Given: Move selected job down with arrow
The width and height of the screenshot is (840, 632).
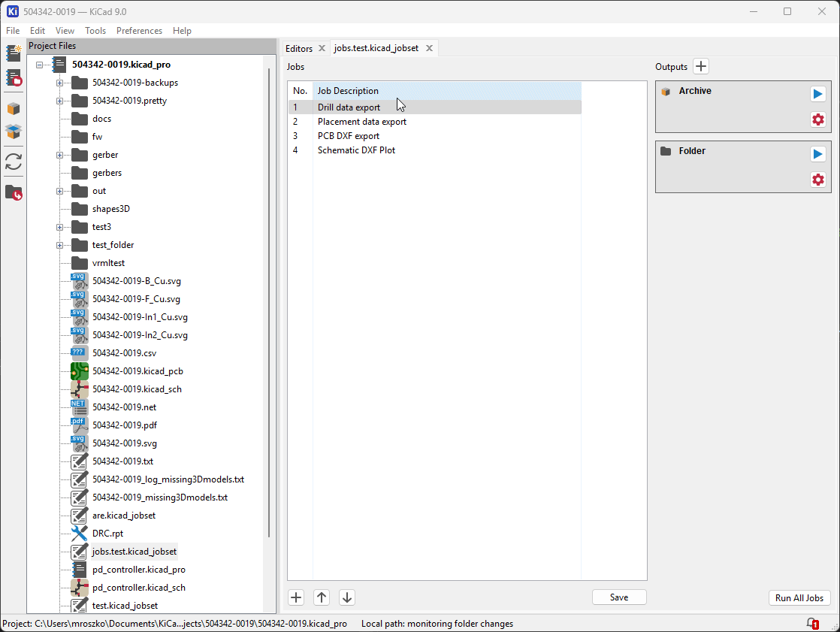Looking at the screenshot, I should pyautogui.click(x=347, y=597).
